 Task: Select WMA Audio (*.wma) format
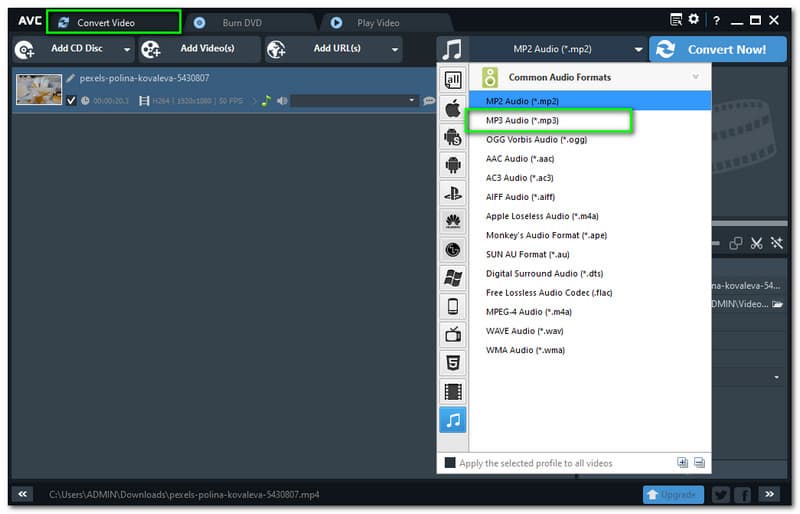[x=590, y=350]
